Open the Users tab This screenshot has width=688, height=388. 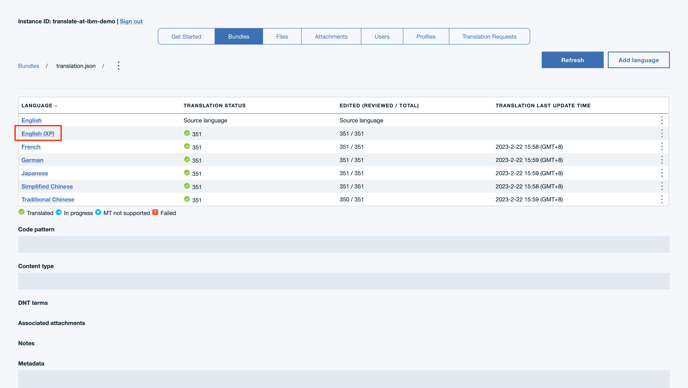[x=382, y=36]
